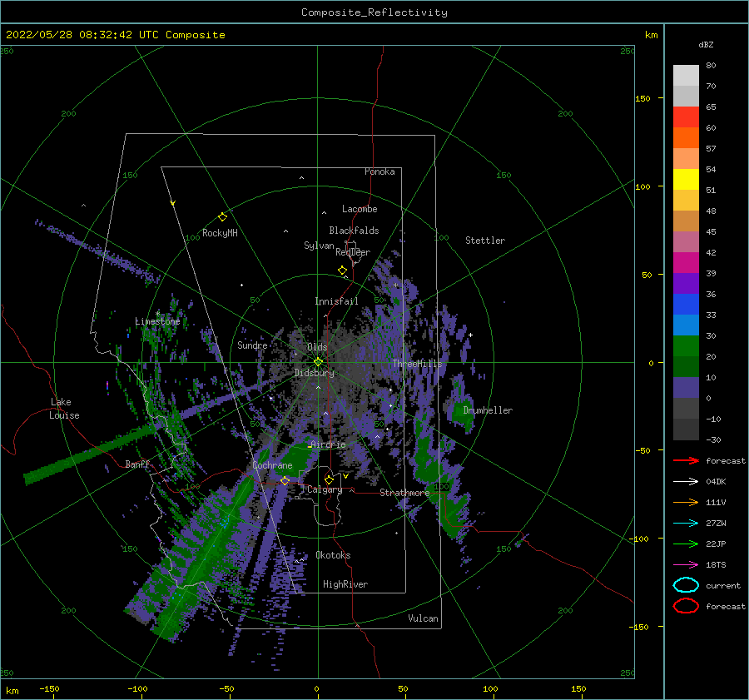Click the 04DK legend label

[716, 482]
